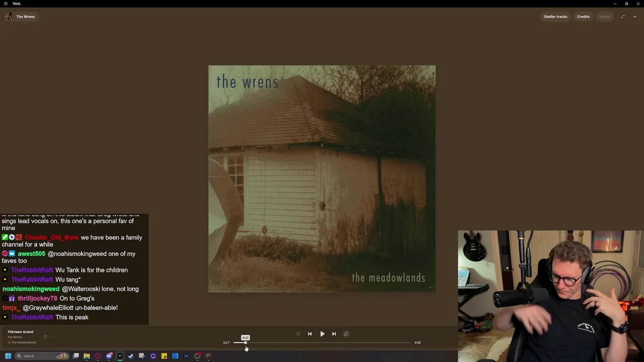Viewport: 644px width, 362px height.
Task: Open Task View from taskbar
Action: pos(76,356)
